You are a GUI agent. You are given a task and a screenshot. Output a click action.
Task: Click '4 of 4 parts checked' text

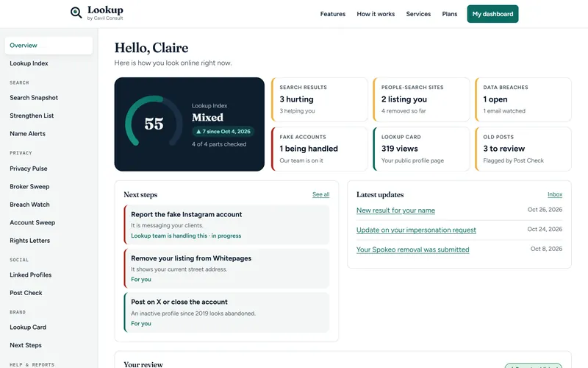coord(219,144)
